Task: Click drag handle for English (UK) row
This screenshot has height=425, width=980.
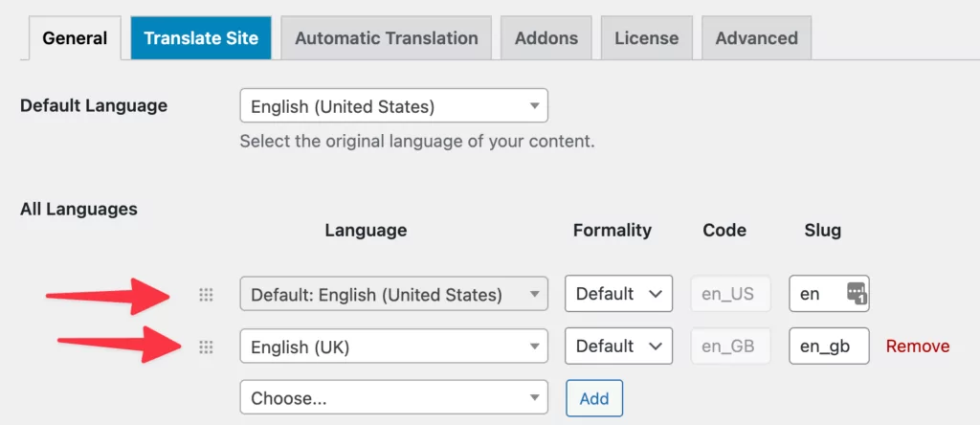Action: pos(206,347)
